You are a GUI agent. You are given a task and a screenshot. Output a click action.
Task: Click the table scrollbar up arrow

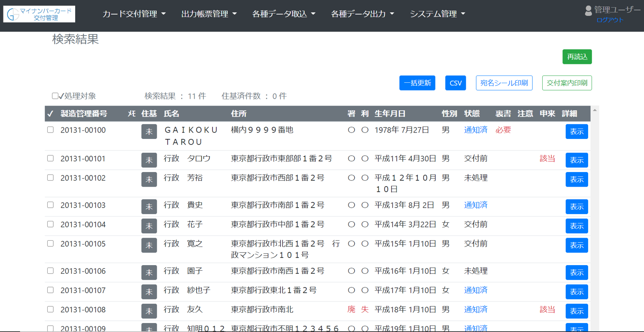coord(595,110)
